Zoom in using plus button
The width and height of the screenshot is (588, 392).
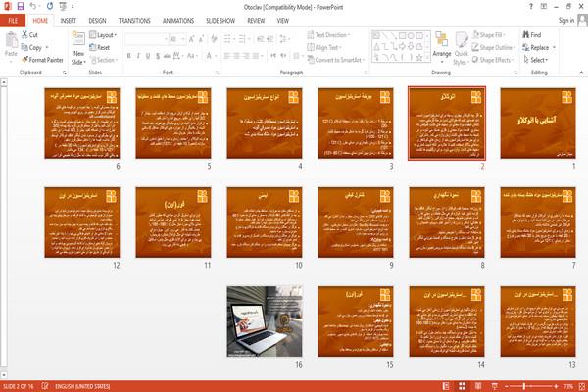(x=556, y=386)
